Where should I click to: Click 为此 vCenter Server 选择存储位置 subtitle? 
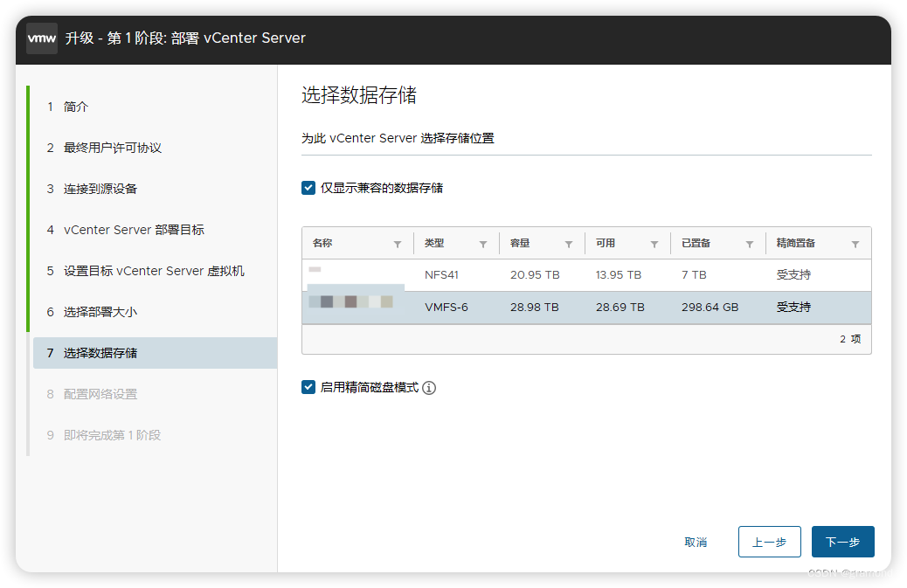pyautogui.click(x=398, y=138)
